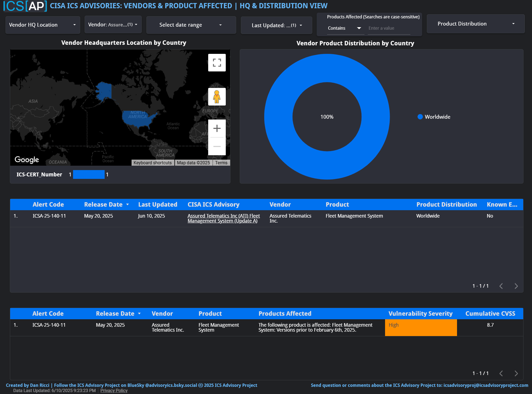Adjust the ICS-CERT_Number range slider bar
Viewport: 532px width, 394px height.
(89, 174)
